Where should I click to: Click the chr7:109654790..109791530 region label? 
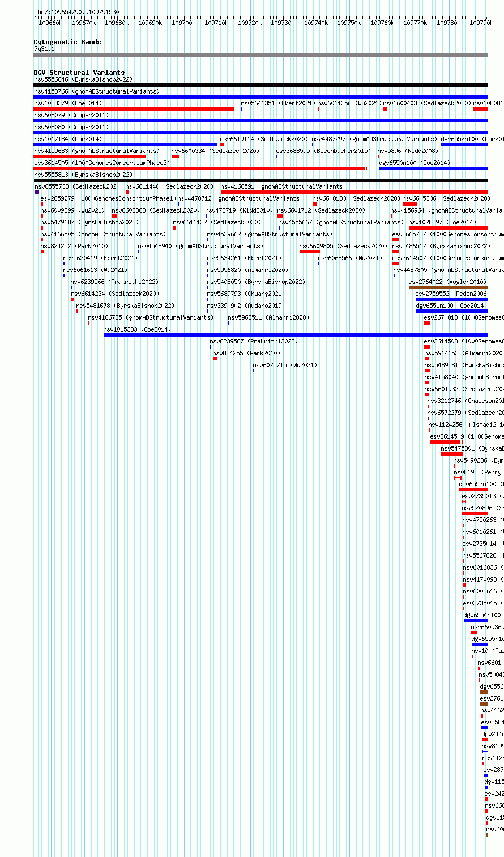pos(76,12)
